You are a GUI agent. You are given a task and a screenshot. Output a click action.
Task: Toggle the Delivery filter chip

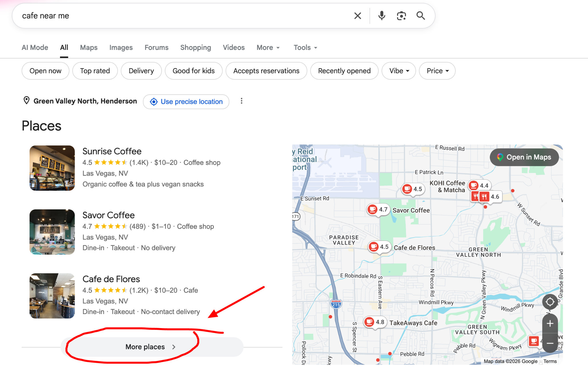tap(141, 71)
